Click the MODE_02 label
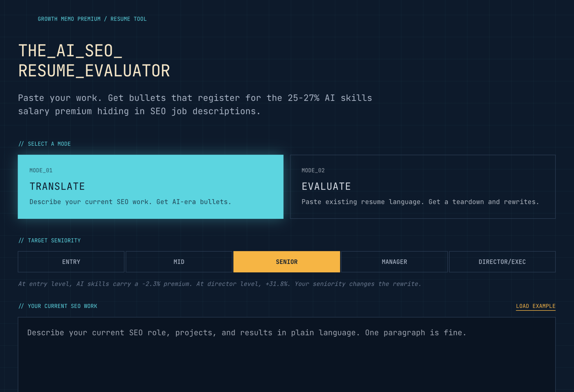The width and height of the screenshot is (574, 392). click(x=313, y=170)
